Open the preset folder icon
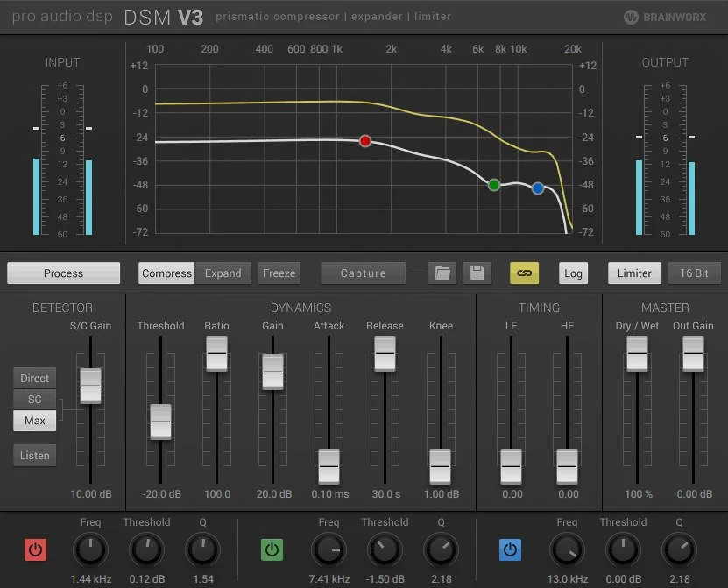 [x=442, y=273]
